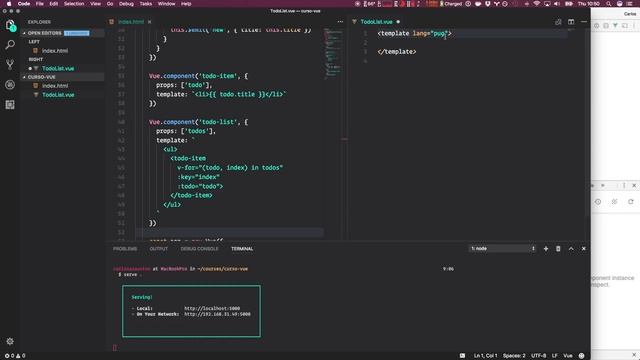Click the refresh icon in the browser devtools window
640x360 pixels.
tap(631, 202)
